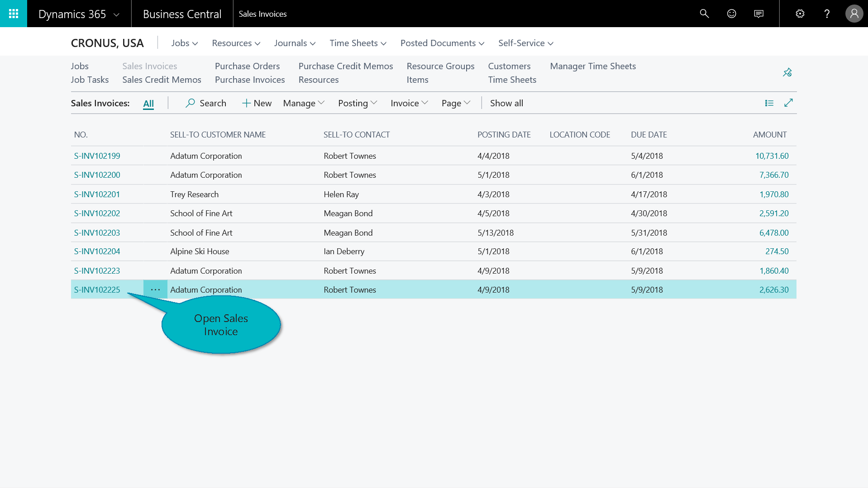The width and height of the screenshot is (868, 488).
Task: Open the settings gear icon
Action: 800,14
